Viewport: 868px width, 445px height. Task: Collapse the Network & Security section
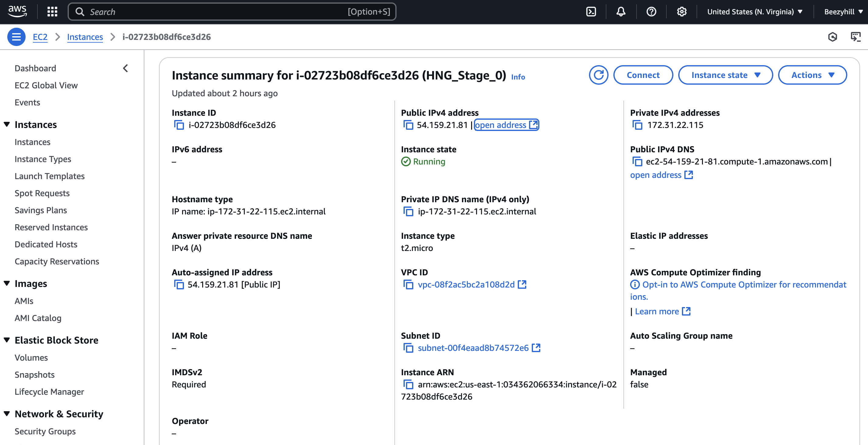[x=7, y=414]
